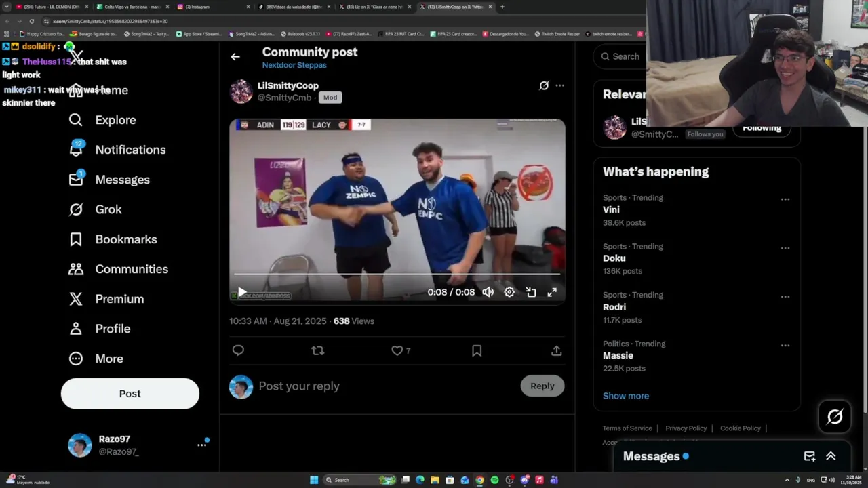
Task: Open a new browser tab
Action: (x=502, y=7)
